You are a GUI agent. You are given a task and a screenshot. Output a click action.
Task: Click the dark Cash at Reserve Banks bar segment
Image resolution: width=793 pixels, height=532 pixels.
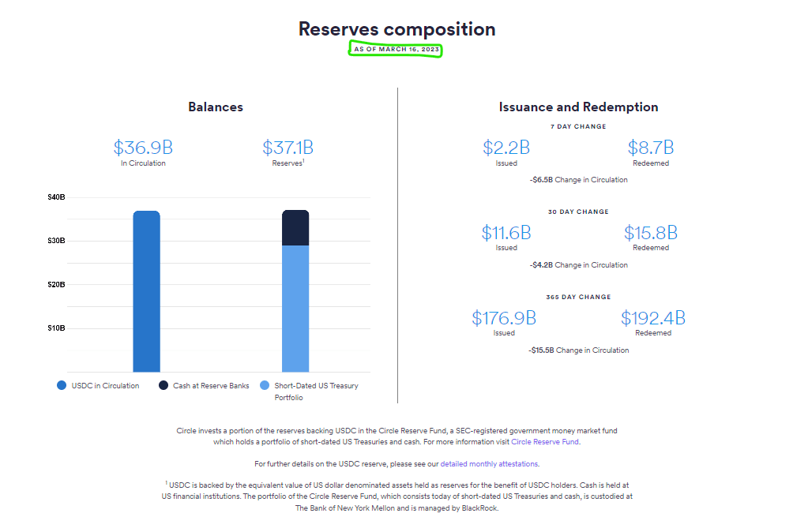295,228
